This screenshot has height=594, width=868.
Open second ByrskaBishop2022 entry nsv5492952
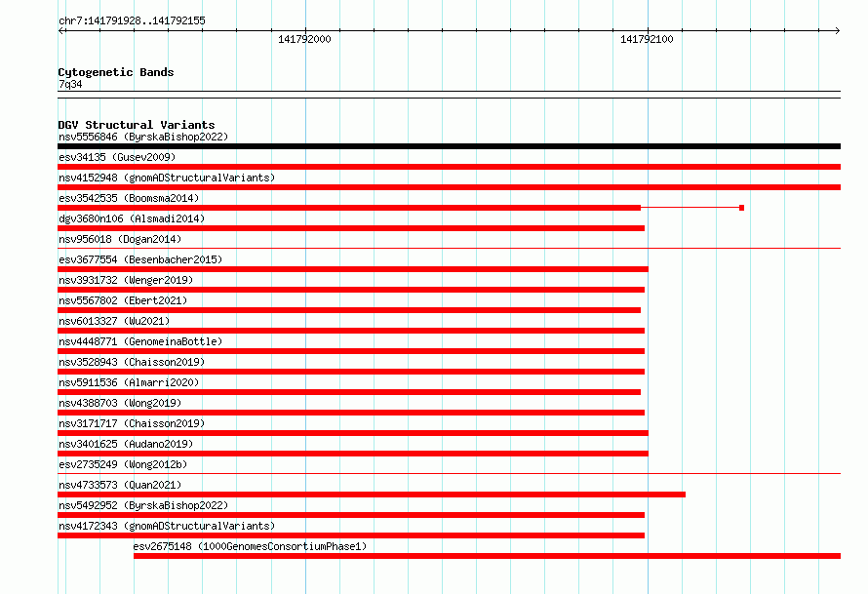(x=143, y=505)
